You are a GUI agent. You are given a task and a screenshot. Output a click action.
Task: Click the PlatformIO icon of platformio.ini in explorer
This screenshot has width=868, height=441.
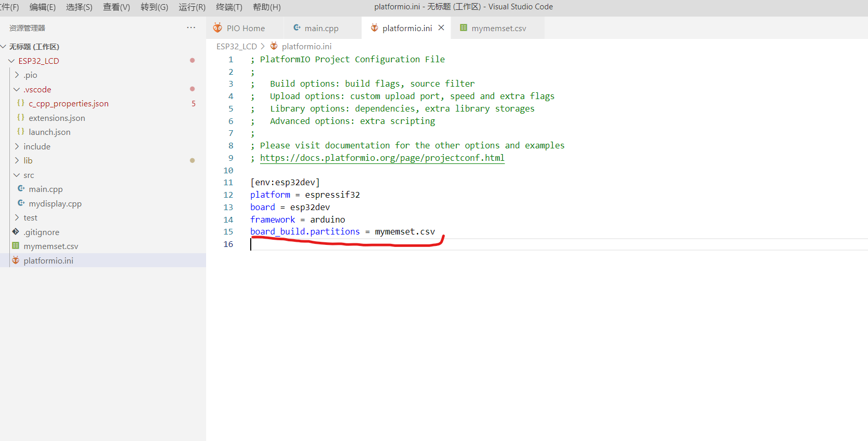pyautogui.click(x=16, y=260)
